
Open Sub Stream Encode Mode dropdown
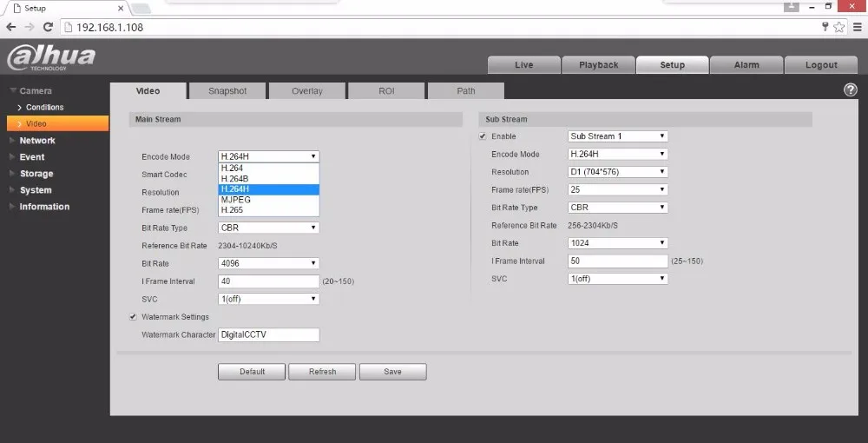[x=618, y=154]
